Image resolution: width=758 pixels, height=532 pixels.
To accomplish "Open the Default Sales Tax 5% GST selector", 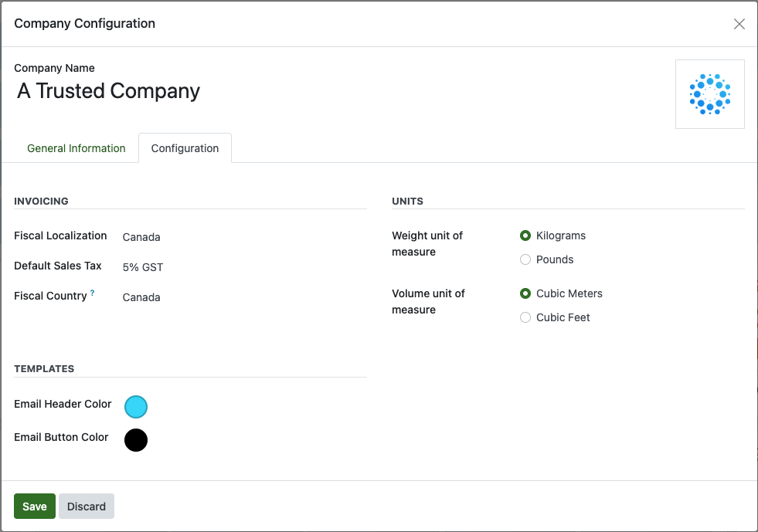I will coord(143,267).
